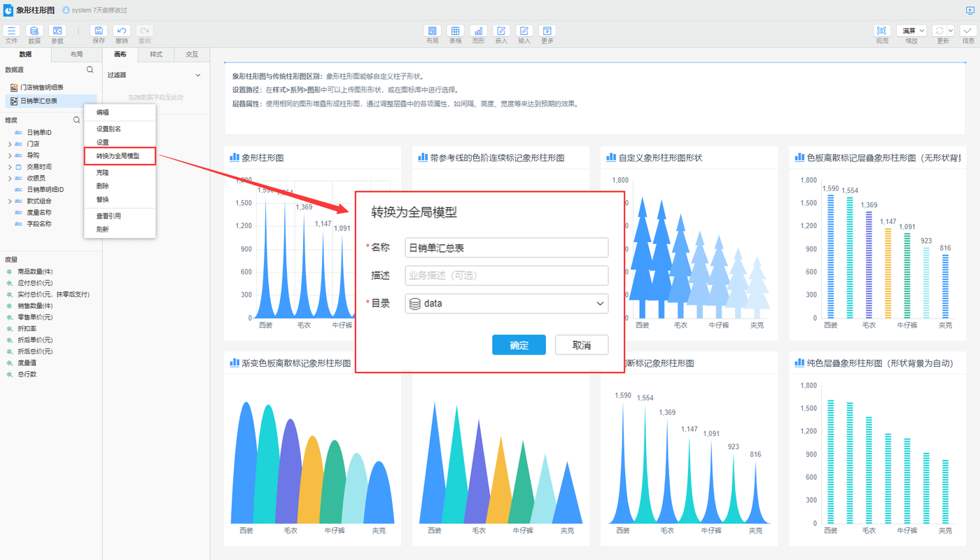
Task: Collapse the 过滤器 filter section chevron
Action: pyautogui.click(x=198, y=75)
